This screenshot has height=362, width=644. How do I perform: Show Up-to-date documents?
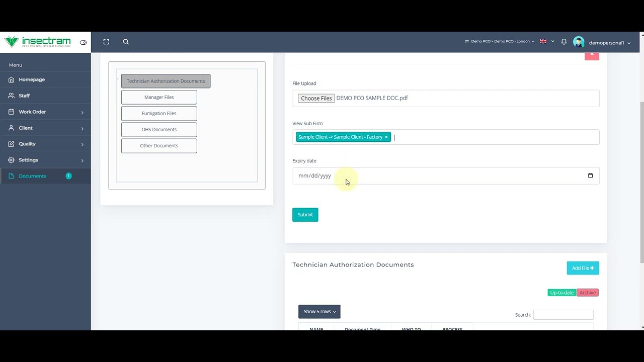[x=561, y=293]
